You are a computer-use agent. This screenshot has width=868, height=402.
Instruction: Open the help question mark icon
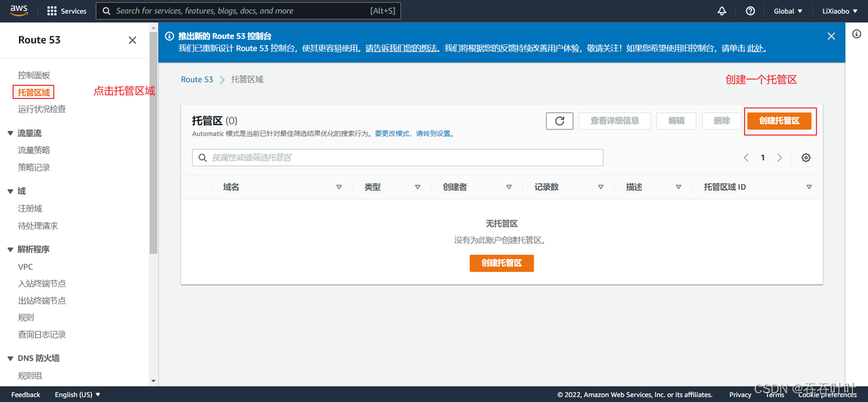(750, 11)
